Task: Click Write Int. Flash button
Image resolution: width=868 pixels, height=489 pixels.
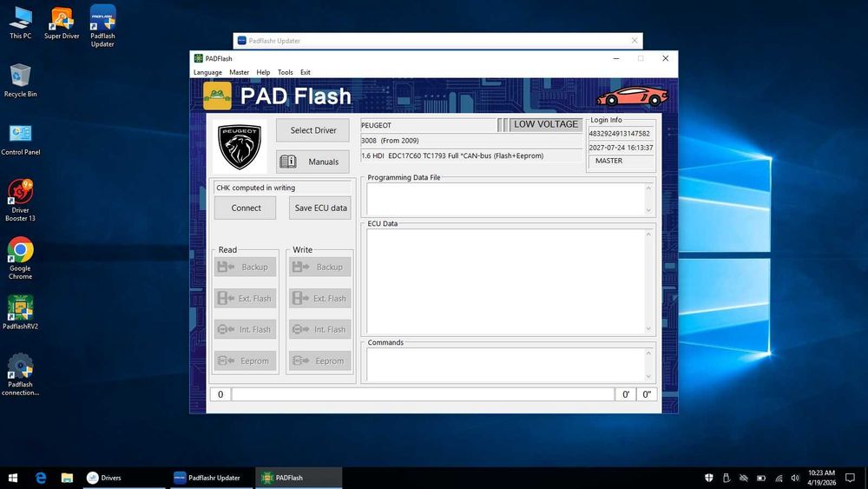Action: pos(320,329)
